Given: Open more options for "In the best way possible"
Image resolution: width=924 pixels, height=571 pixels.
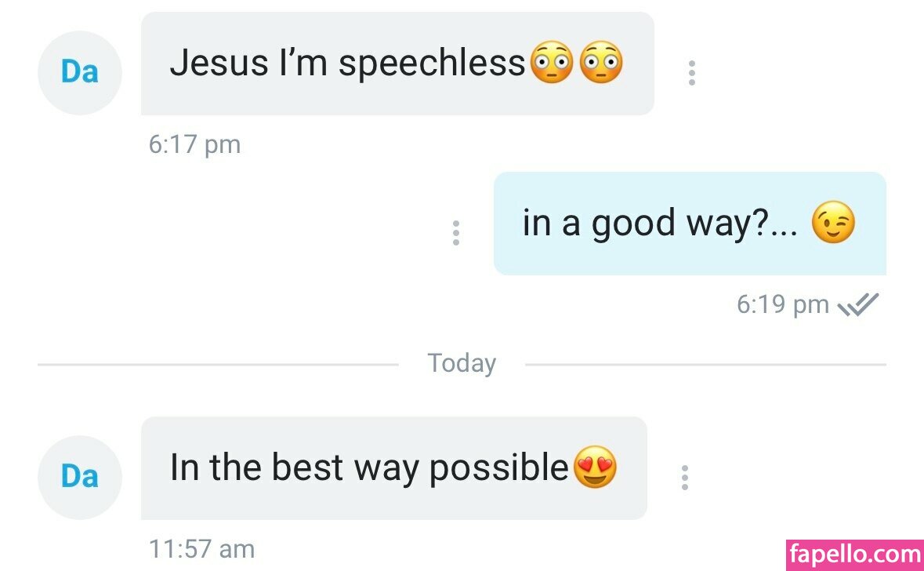Looking at the screenshot, I should tap(684, 478).
